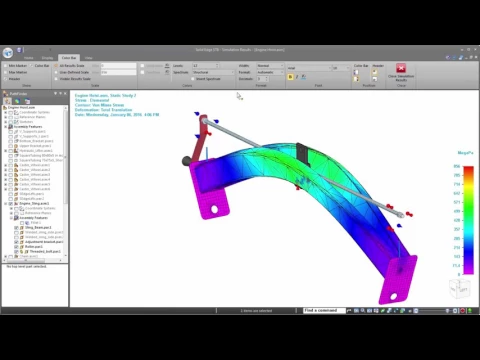Select the All Results Scale option
Viewport: 480px width, 360px height.
(56, 66)
